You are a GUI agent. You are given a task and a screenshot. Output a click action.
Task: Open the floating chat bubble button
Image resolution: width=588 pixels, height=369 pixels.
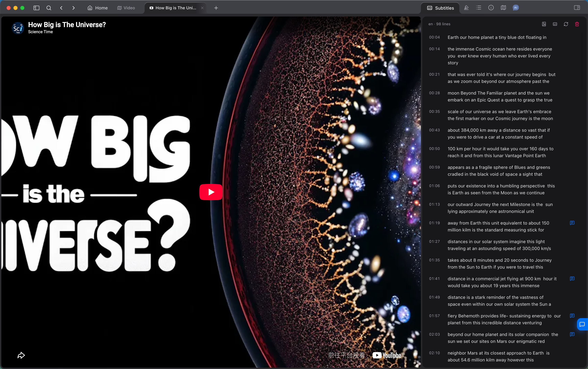tap(582, 324)
